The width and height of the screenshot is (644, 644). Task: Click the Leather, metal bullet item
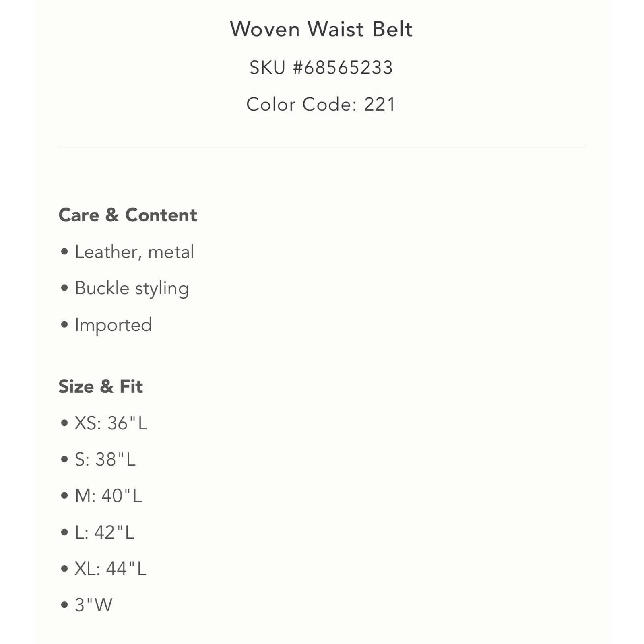tap(134, 252)
